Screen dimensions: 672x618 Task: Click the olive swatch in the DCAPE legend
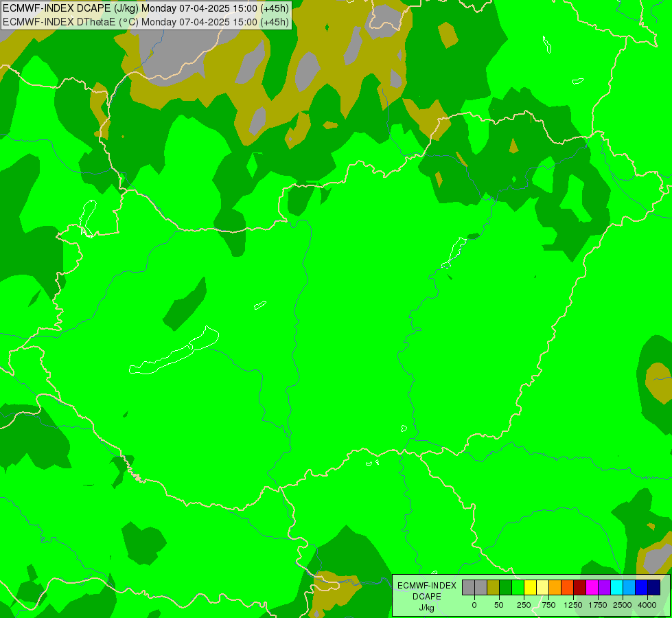coord(493,588)
